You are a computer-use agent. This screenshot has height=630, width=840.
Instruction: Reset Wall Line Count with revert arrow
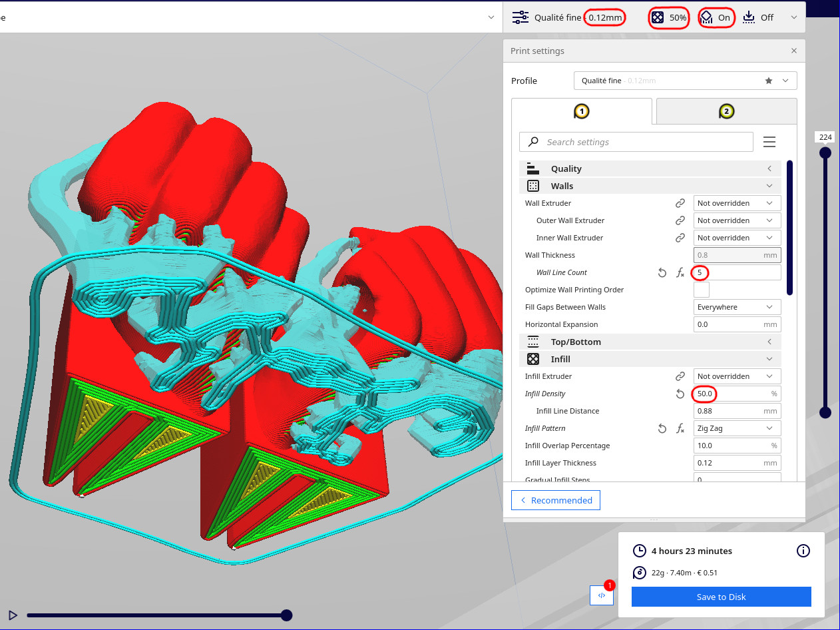point(662,272)
